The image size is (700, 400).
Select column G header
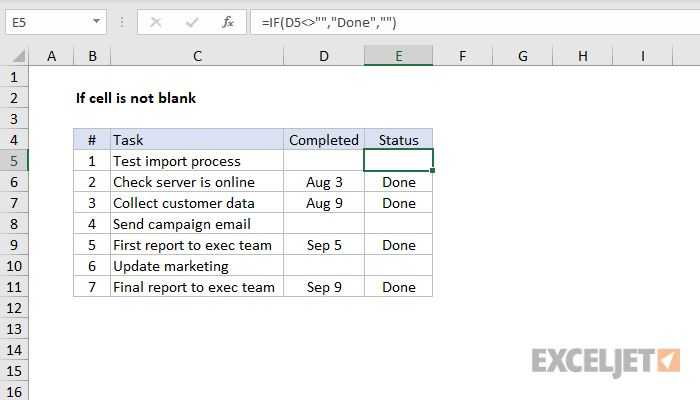523,56
